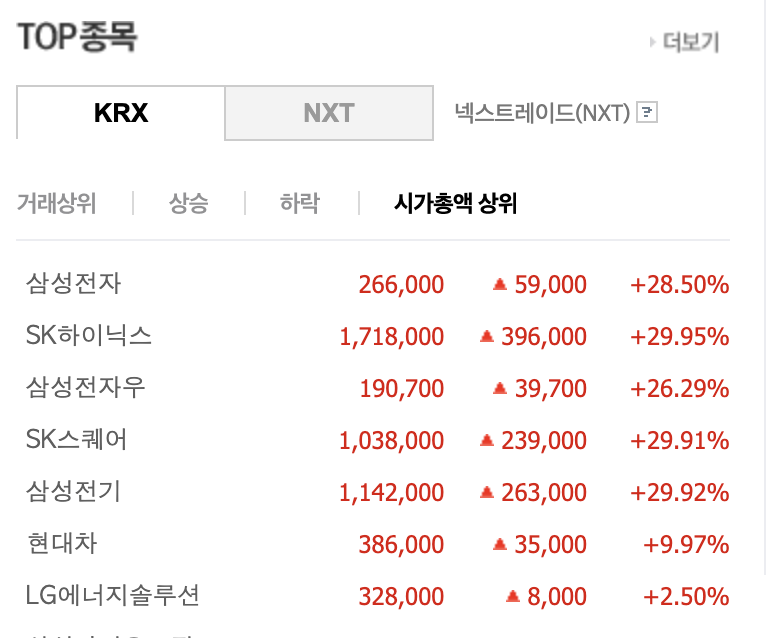Open the 더보기 more link

pos(691,42)
